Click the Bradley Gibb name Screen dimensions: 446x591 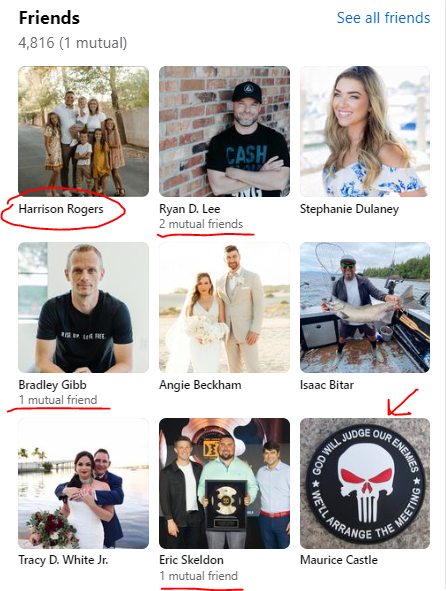[x=52, y=385]
